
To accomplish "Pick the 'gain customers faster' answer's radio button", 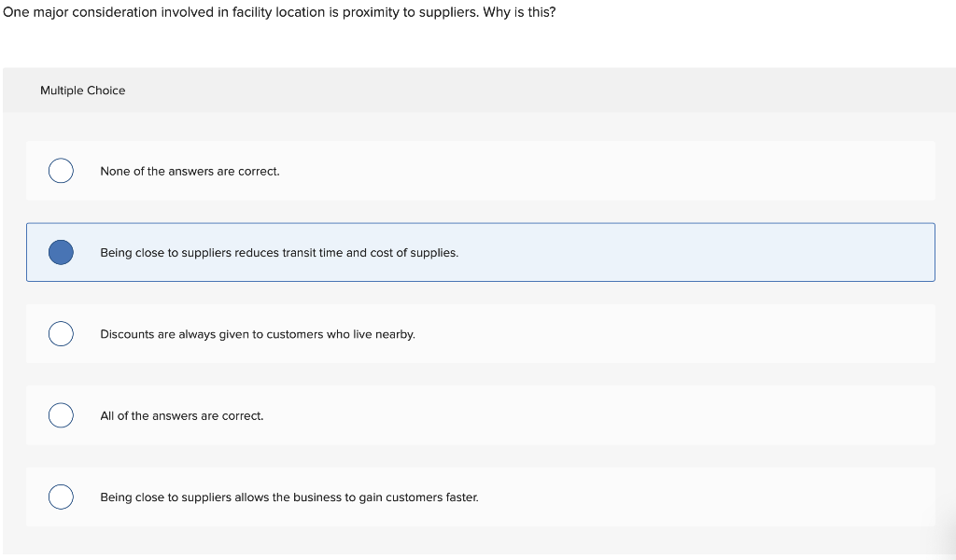I will click(60, 497).
